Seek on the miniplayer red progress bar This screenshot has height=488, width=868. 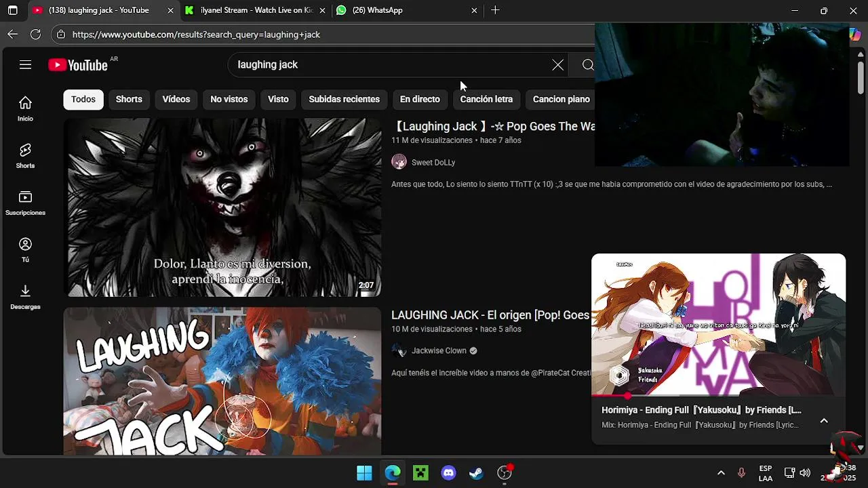pyautogui.click(x=719, y=396)
